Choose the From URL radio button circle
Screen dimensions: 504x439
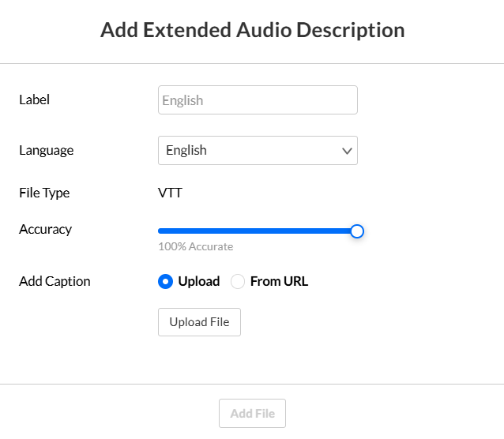coord(238,281)
